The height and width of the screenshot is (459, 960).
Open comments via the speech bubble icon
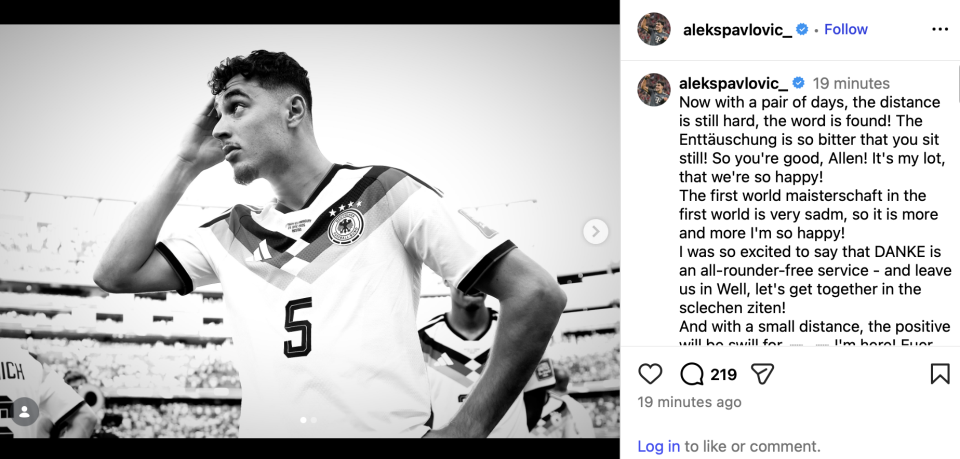click(692, 374)
